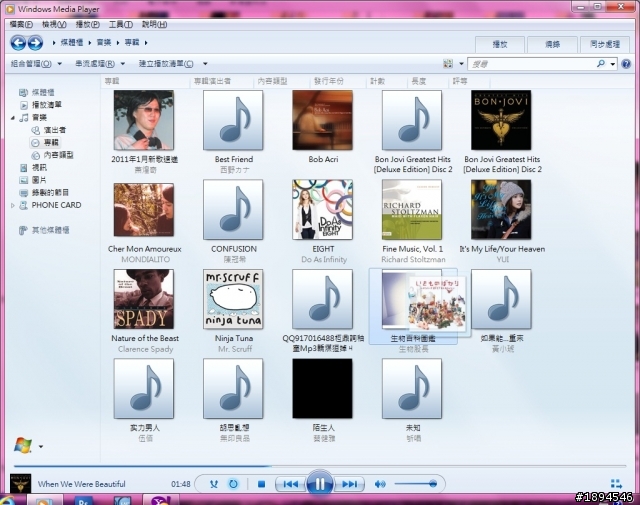Click 音樂 in the breadcrumb path
This screenshot has width=640, height=505.
pos(104,42)
